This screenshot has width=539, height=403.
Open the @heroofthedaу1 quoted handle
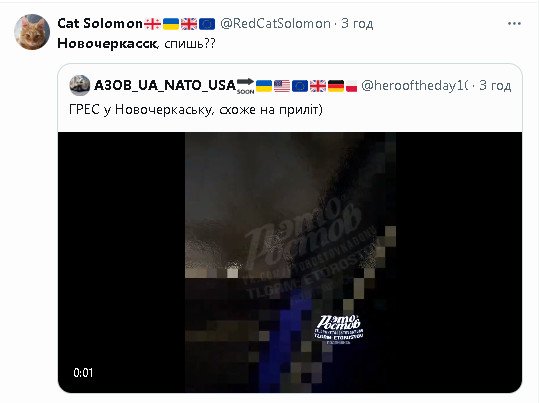pos(415,85)
